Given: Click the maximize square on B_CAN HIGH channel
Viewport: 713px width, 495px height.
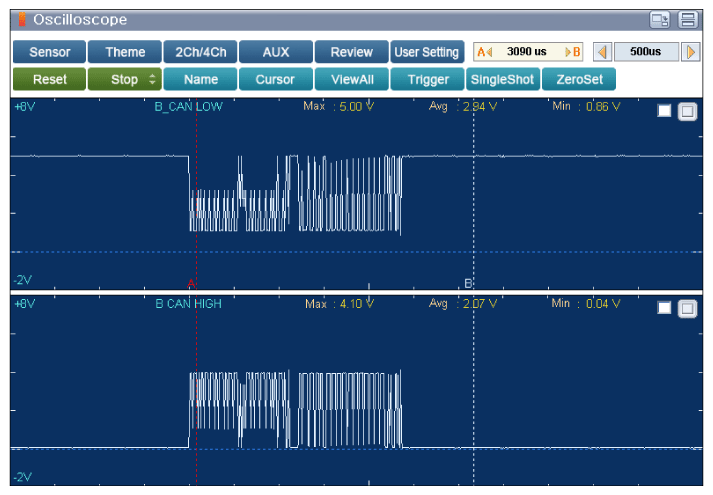Looking at the screenshot, I should (687, 308).
